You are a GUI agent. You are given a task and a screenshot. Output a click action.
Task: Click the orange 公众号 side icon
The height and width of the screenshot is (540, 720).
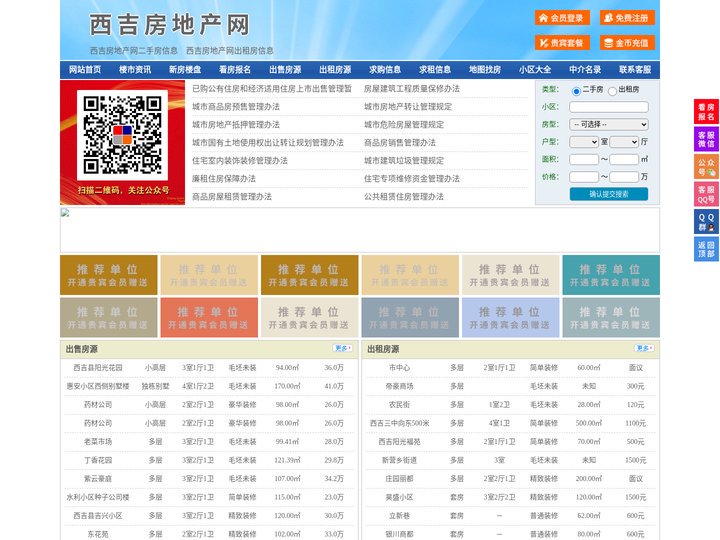coord(706,167)
